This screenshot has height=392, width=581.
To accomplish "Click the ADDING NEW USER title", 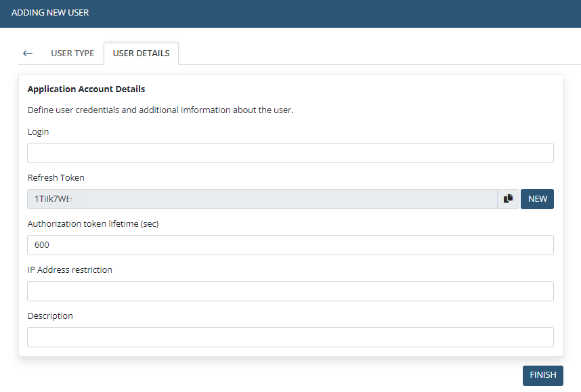I will (x=50, y=13).
